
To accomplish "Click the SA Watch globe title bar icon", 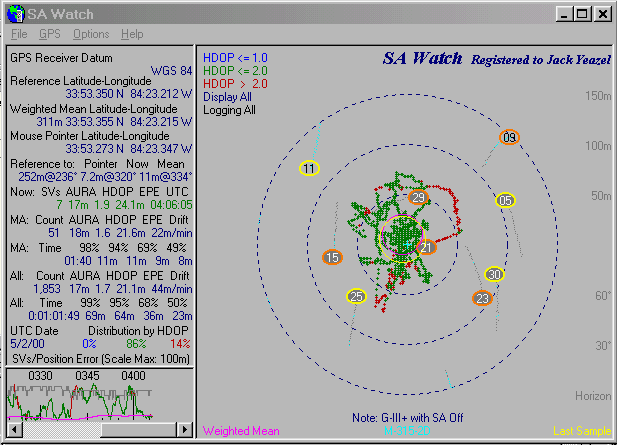I will tap(14, 14).
